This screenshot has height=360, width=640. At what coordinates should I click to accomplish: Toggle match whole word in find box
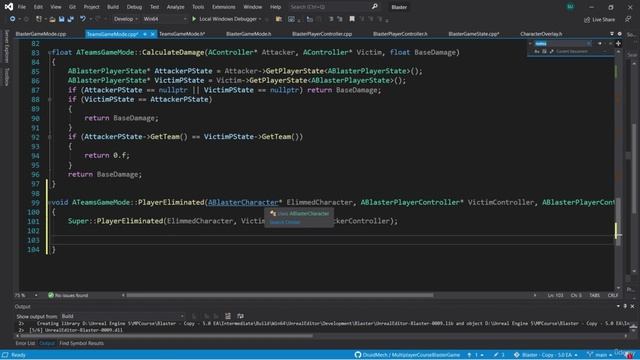(x=544, y=51)
